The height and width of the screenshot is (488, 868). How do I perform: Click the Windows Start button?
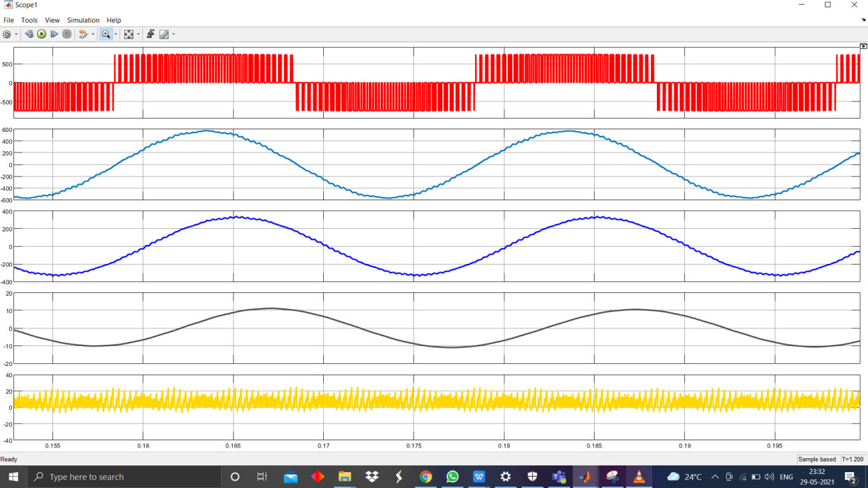coord(13,477)
